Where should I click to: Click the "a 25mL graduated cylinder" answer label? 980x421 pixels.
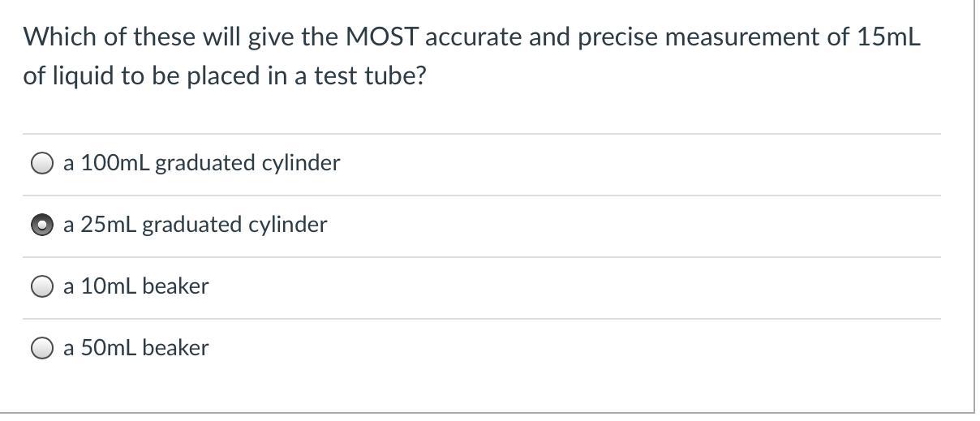tap(195, 225)
